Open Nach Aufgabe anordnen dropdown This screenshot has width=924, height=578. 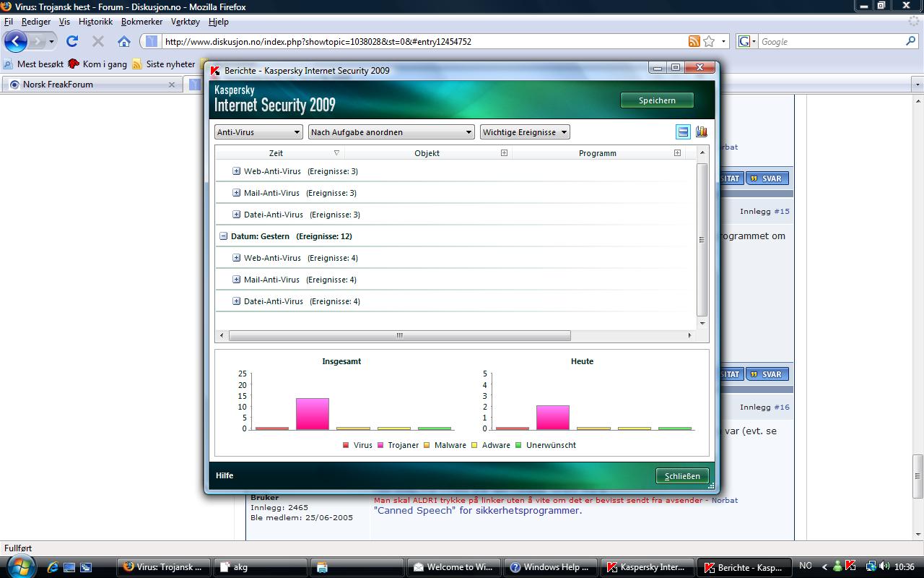click(x=391, y=132)
